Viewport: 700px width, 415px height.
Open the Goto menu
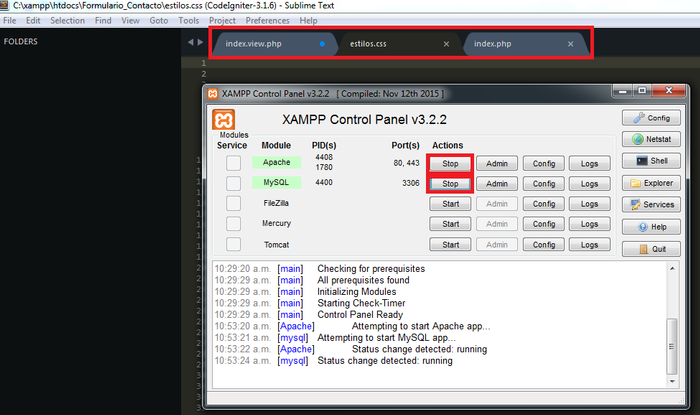pos(158,21)
